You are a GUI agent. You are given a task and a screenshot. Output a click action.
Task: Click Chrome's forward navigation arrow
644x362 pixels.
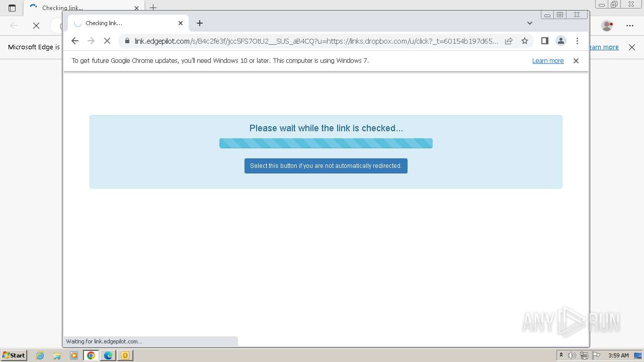91,41
